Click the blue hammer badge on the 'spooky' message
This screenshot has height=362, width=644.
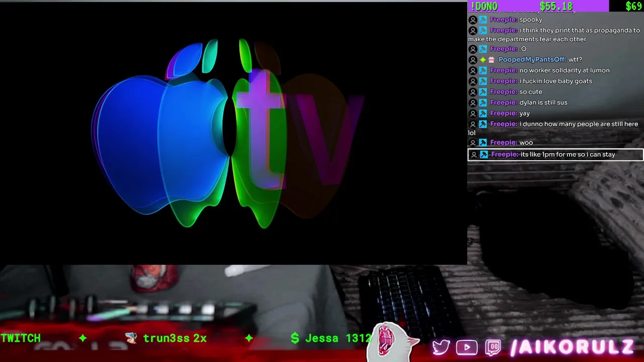[483, 20]
